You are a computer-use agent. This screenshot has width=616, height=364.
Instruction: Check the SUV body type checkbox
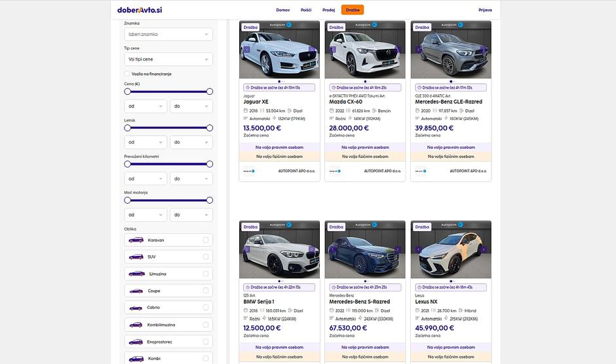[206, 257]
